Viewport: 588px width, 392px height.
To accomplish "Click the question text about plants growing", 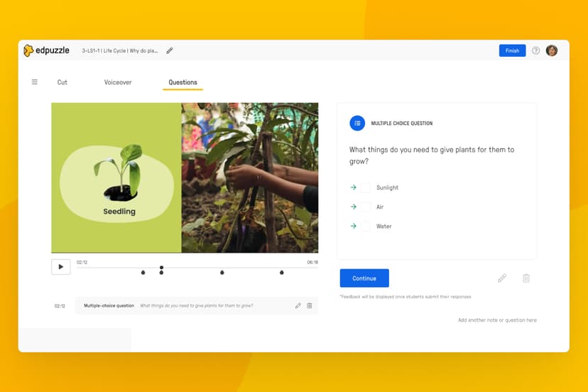I will (x=432, y=156).
